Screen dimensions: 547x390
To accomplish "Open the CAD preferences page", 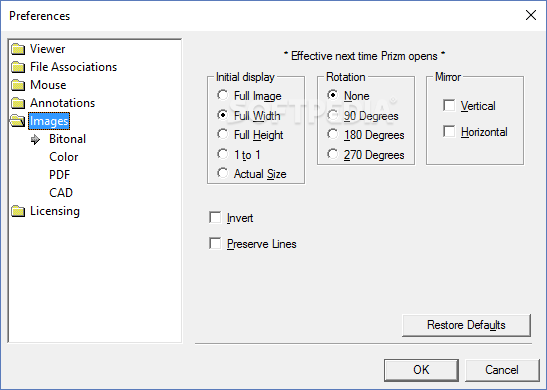I will (61, 193).
